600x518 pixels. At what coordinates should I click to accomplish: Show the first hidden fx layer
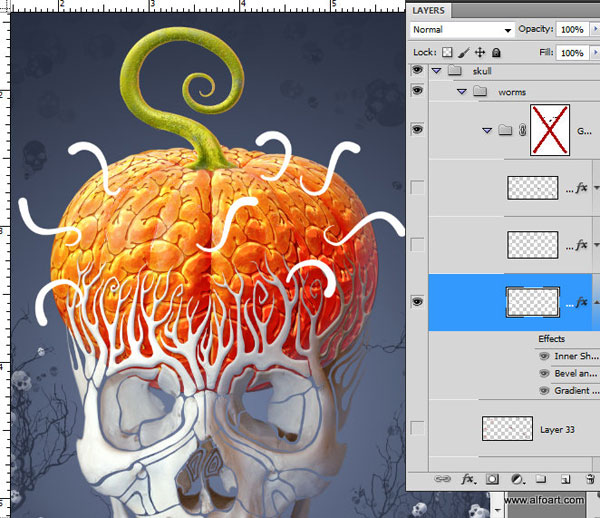(417, 187)
